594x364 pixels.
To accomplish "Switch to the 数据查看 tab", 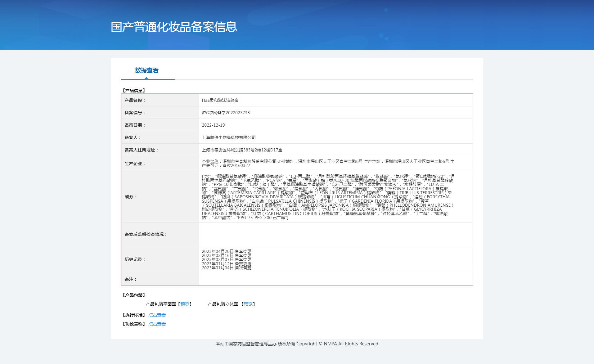I will point(146,71).
